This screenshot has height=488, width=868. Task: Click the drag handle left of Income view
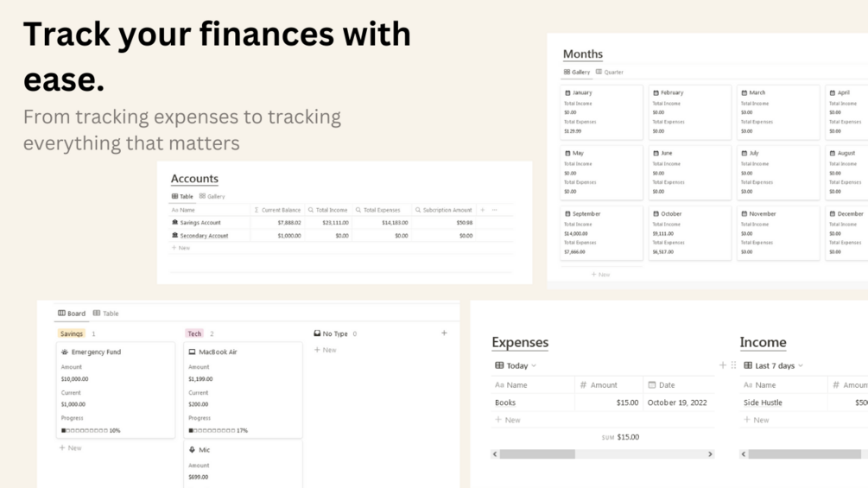coord(733,365)
